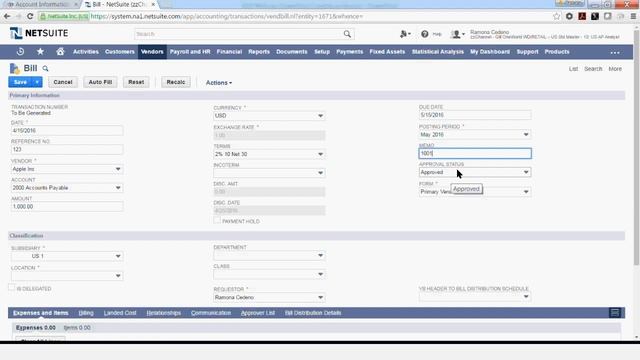Click the Auto Fill button
The height and width of the screenshot is (360, 640).
tap(100, 82)
